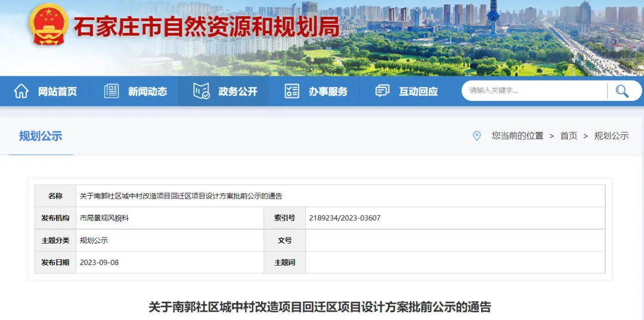The height and width of the screenshot is (320, 644).
Task: Click the newspaper icon beside 新闻动态
Action: [112, 91]
